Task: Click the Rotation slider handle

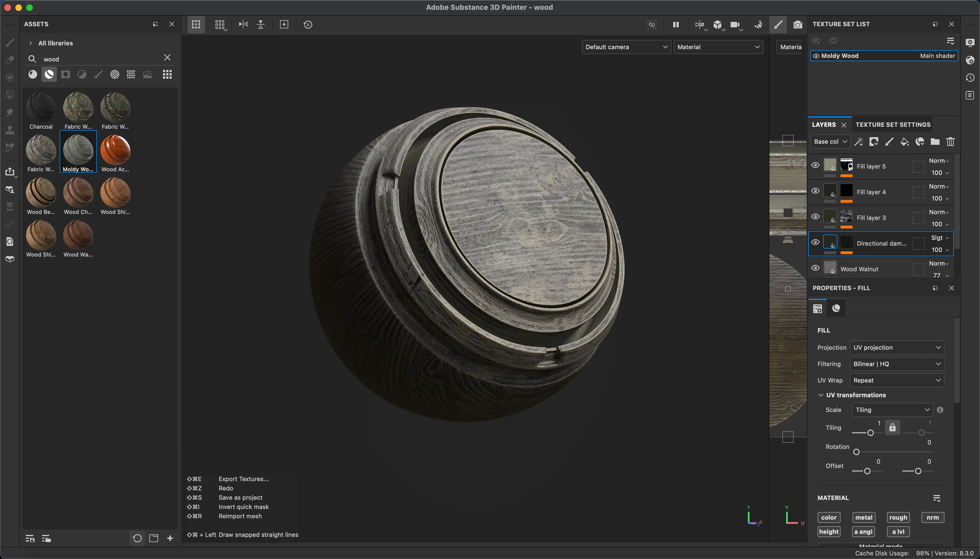Action: [856, 452]
